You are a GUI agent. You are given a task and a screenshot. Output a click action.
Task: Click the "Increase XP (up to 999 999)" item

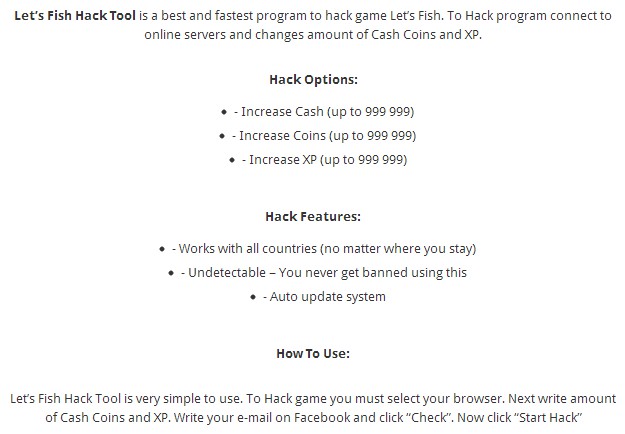[x=324, y=160]
